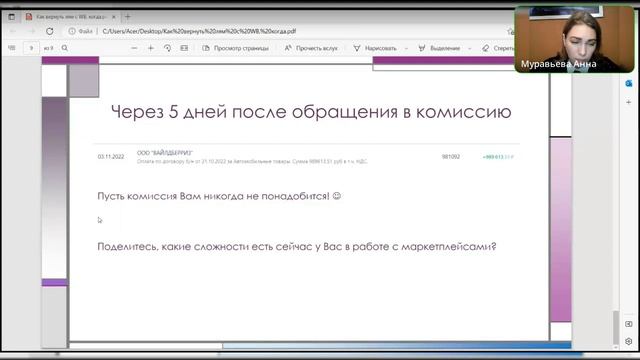Open the sidebar settings gear
The height and width of the screenshot is (360, 640).
point(629,341)
